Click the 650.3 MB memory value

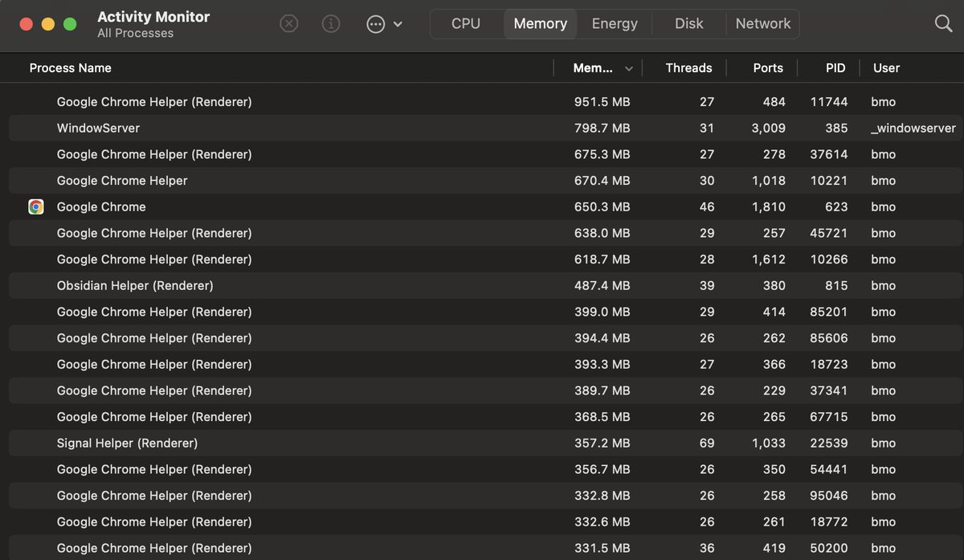click(x=602, y=206)
